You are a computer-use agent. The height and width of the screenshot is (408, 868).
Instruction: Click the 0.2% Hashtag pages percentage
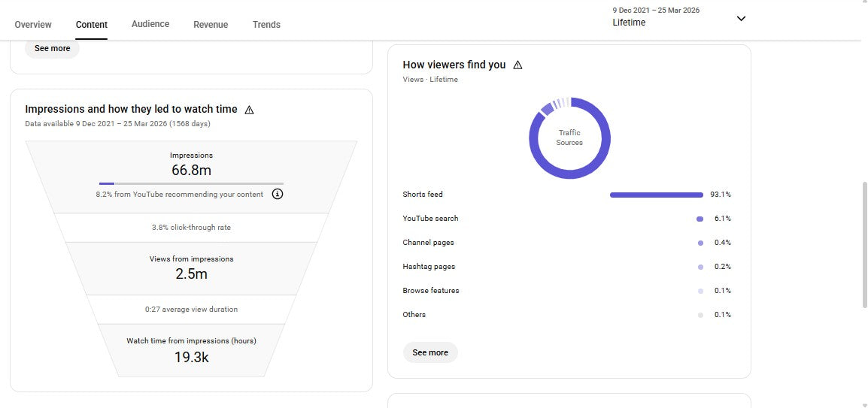722,267
